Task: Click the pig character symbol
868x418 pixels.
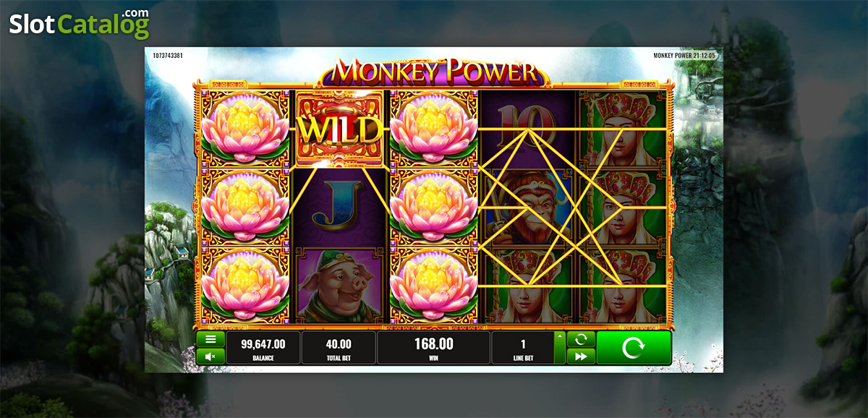Action: click(340, 284)
